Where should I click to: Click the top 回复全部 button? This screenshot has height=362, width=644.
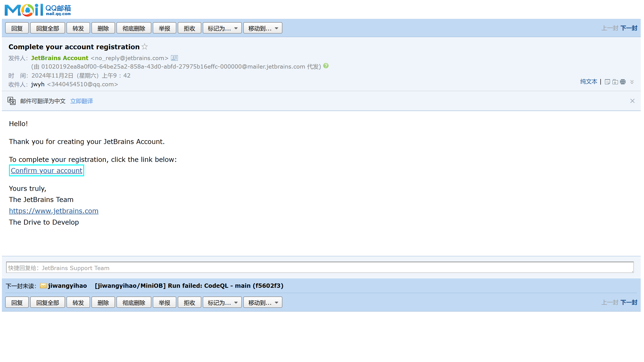point(48,28)
